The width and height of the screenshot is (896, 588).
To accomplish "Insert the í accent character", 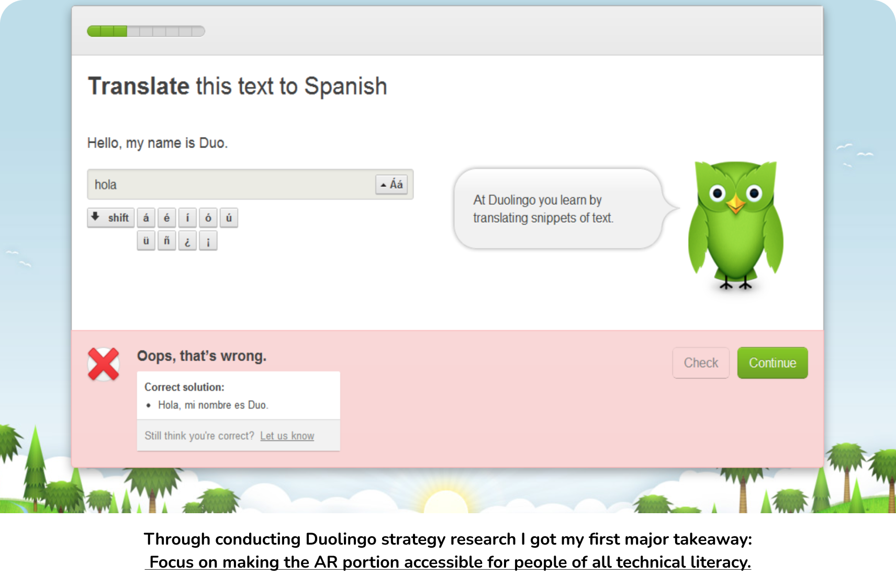I will pos(187,218).
